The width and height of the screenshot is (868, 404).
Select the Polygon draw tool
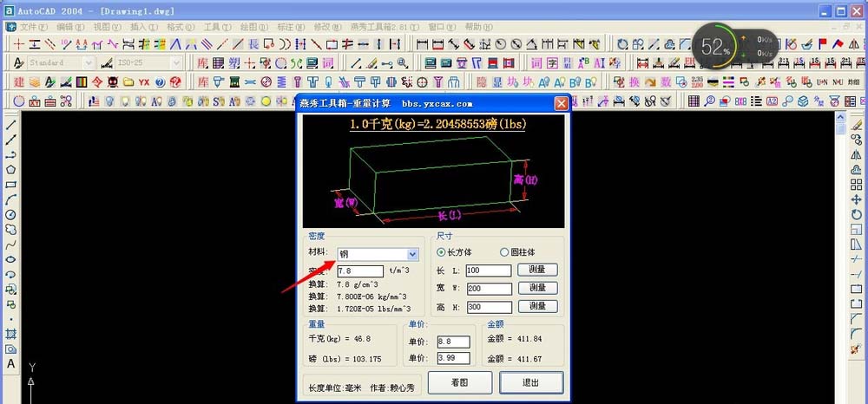coord(10,170)
